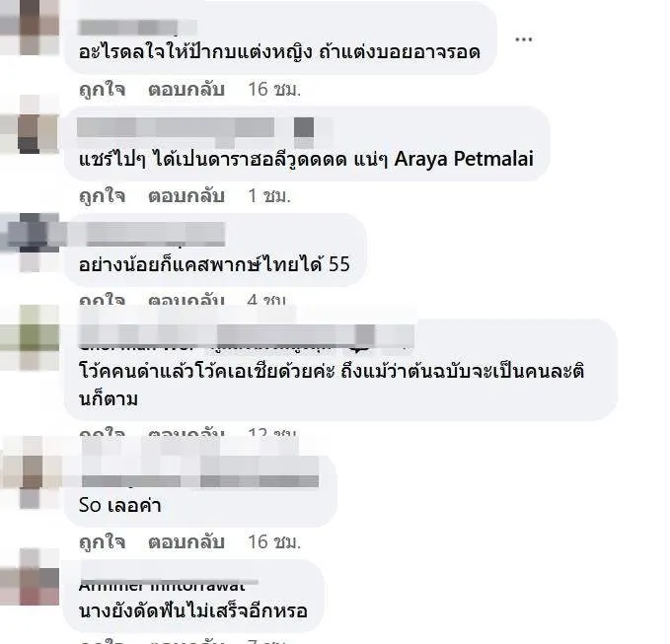
Task: Open three-dot options on first comment
Action: pyautogui.click(x=523, y=39)
